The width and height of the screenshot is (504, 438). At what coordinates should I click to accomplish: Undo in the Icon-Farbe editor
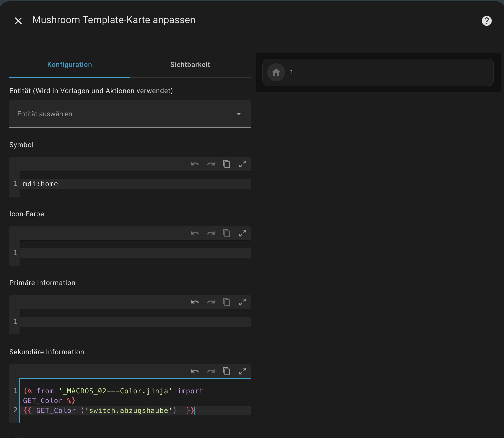195,233
